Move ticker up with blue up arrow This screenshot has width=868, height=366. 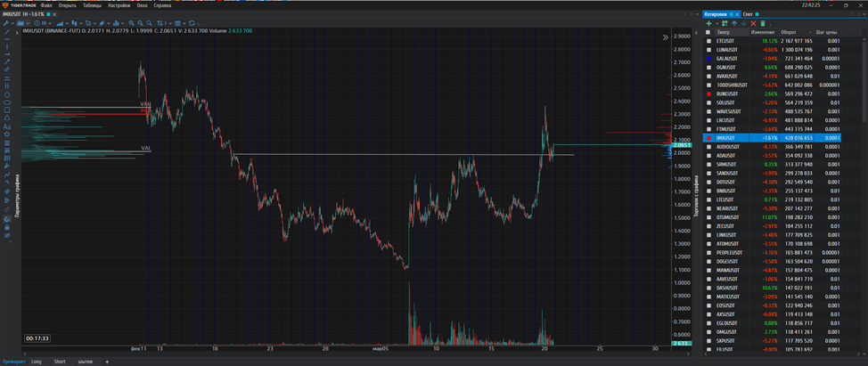[734, 24]
